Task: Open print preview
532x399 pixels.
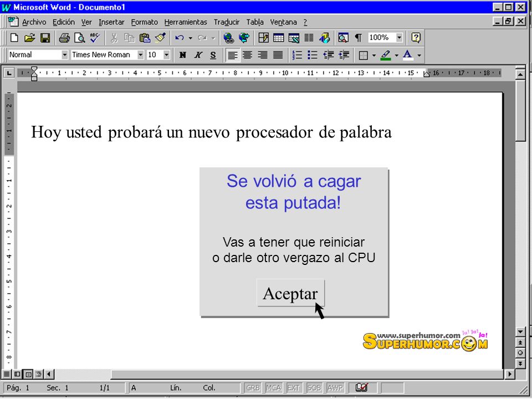Action: click(x=79, y=38)
